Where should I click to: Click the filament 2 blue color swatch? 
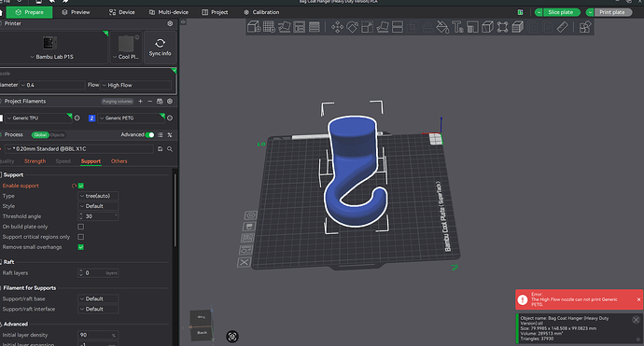tap(92, 118)
